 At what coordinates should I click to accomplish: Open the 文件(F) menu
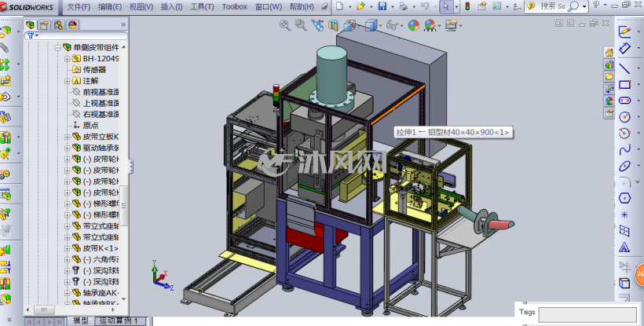[x=79, y=6]
